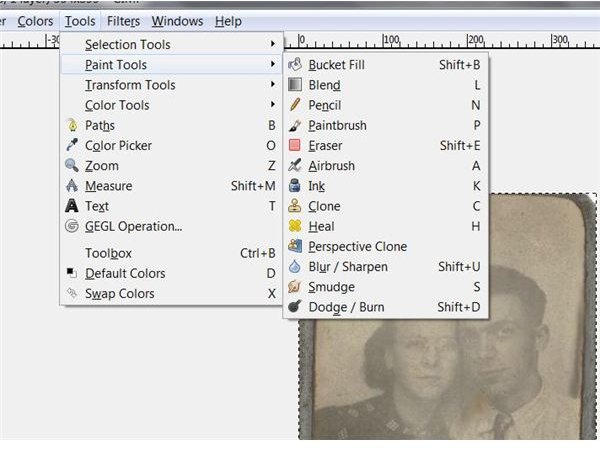The image size is (600, 450).
Task: Select the GEGL Operation... entry
Action: pos(171,226)
